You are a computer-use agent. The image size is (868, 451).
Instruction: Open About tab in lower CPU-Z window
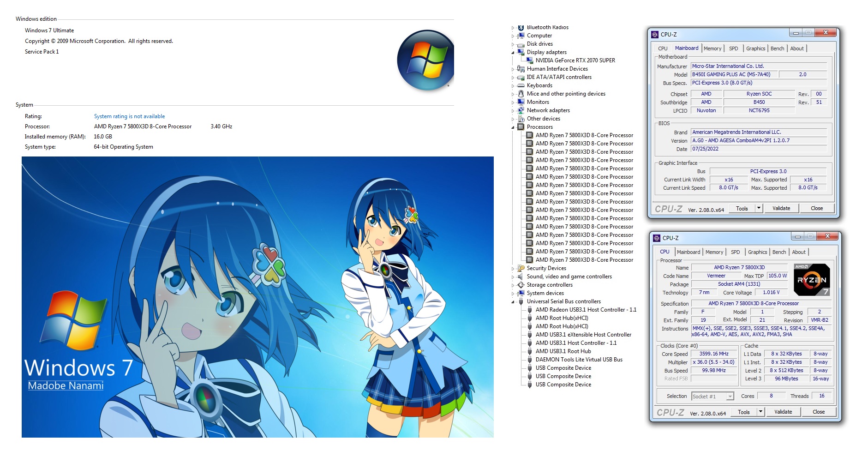tap(799, 252)
